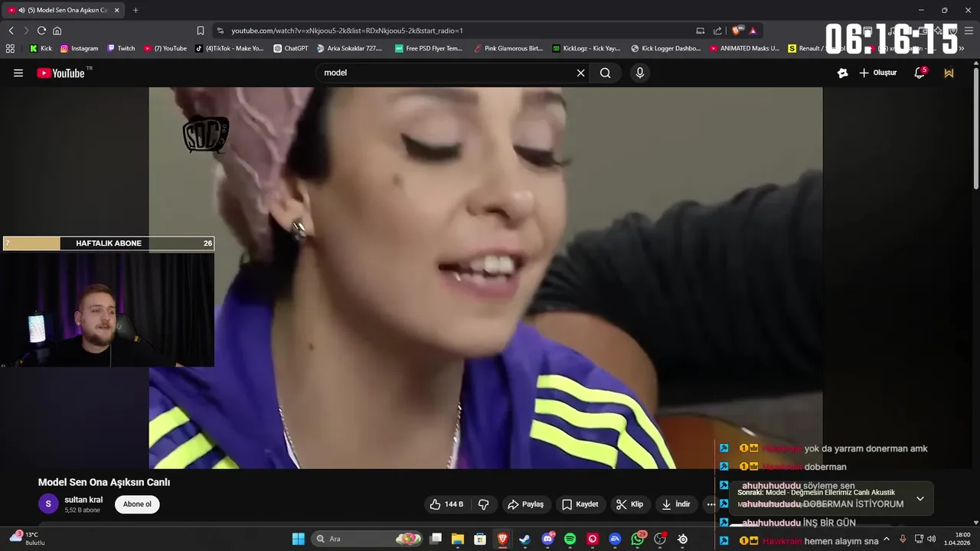Start voice search with the microphone
Screen dimensions: 980x551
pos(640,73)
